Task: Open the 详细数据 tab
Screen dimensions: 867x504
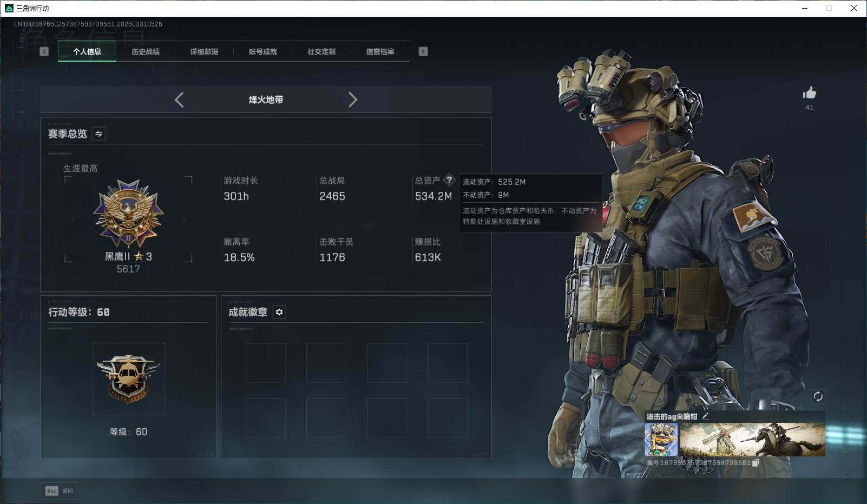Action: point(204,51)
